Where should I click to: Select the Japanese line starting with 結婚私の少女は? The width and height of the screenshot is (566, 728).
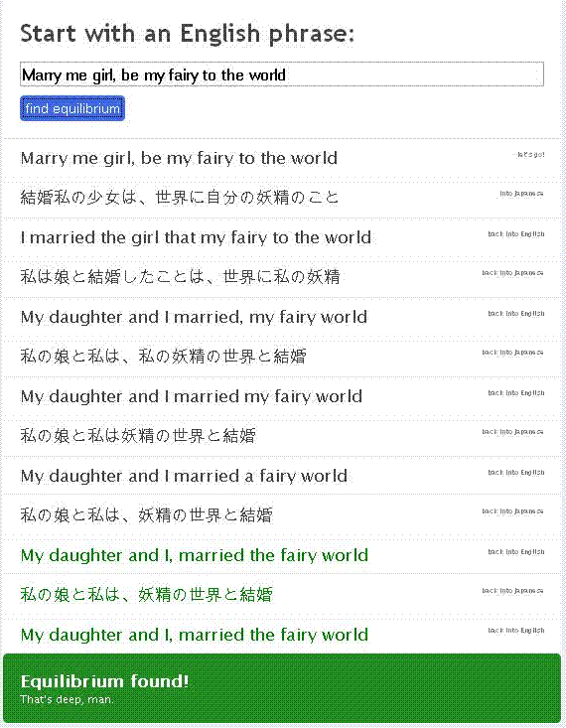(180, 198)
